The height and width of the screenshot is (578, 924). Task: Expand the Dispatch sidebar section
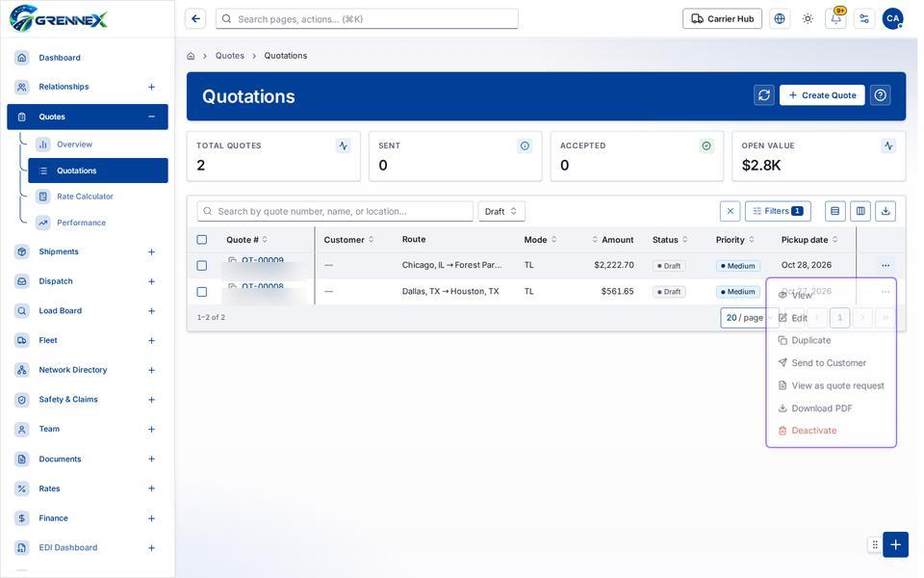pos(151,281)
